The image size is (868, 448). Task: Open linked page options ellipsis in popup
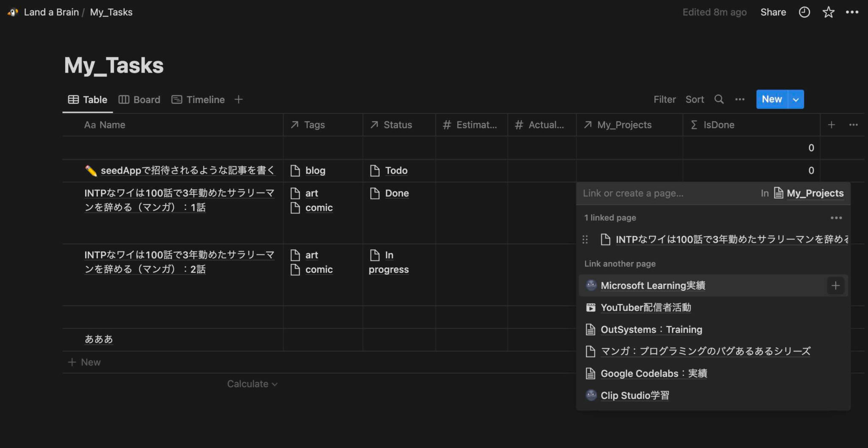tap(836, 218)
